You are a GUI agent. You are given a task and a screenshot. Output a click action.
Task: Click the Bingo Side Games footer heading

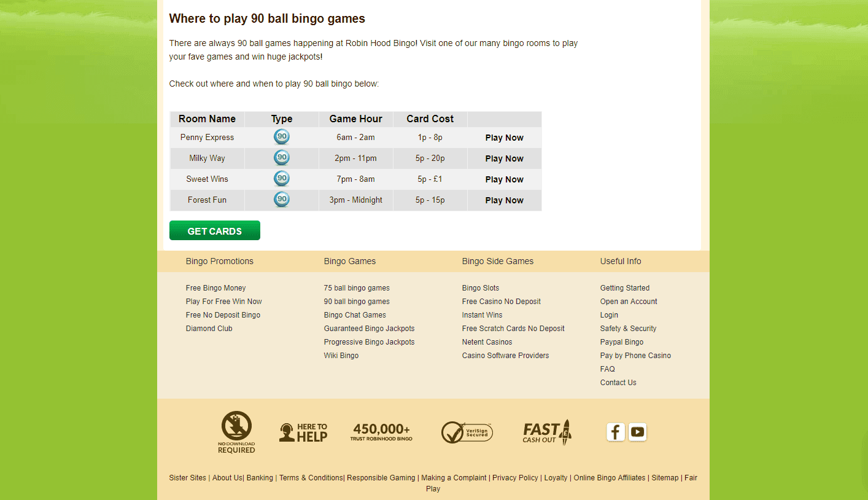498,261
